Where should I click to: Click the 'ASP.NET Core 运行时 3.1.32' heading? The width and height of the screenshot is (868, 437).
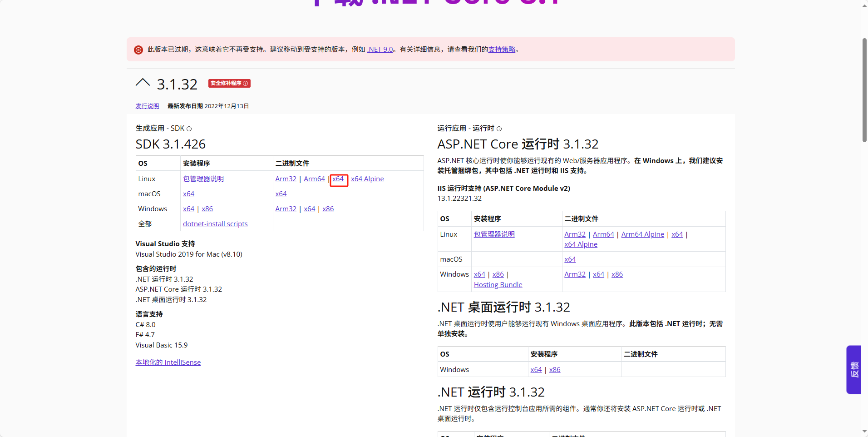tap(518, 144)
